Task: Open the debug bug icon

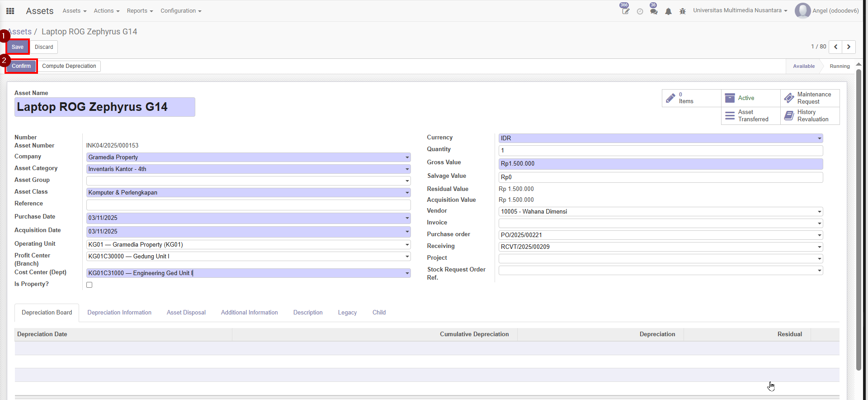Action: click(683, 11)
